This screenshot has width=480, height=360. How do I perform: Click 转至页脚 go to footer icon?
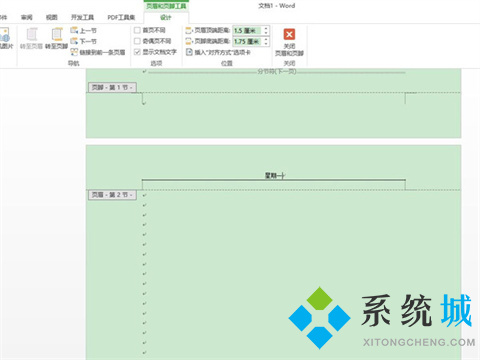[57, 35]
